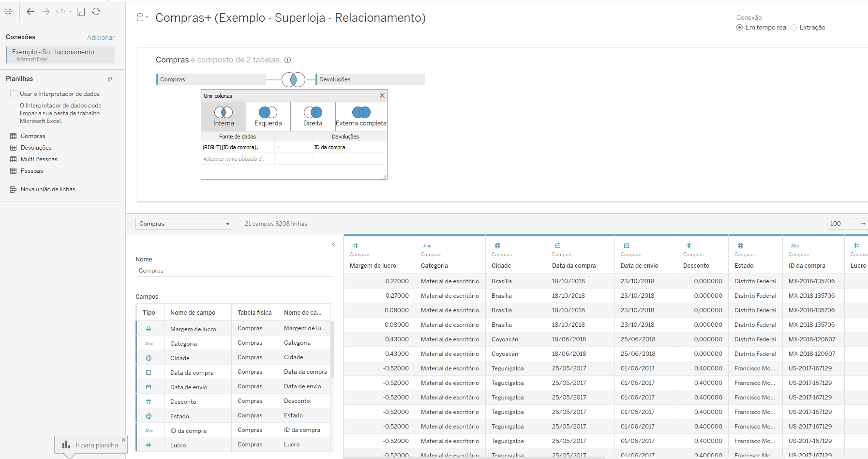Click the globe icon in Estado field row
The height and width of the screenshot is (459, 868).
149,416
